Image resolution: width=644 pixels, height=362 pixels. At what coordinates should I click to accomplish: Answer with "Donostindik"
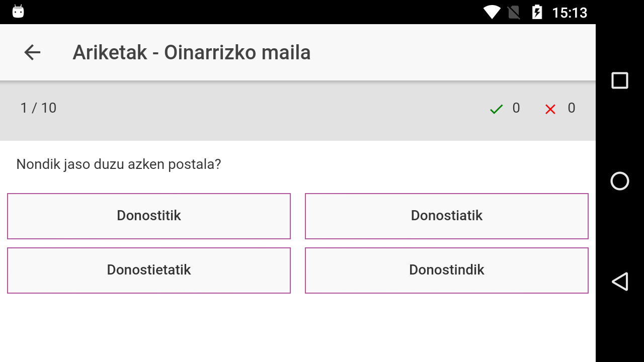(x=447, y=270)
